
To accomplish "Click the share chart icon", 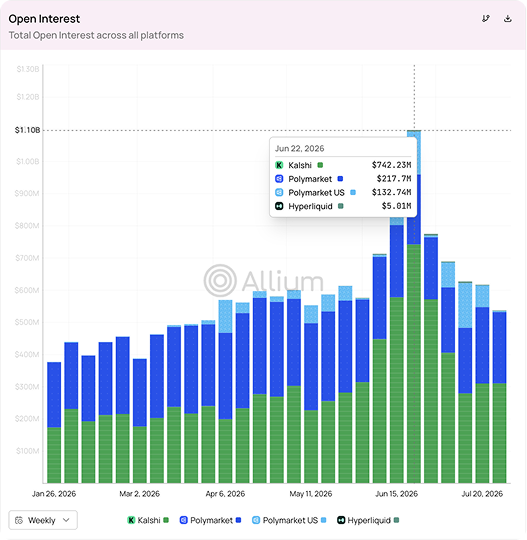I will pyautogui.click(x=486, y=19).
